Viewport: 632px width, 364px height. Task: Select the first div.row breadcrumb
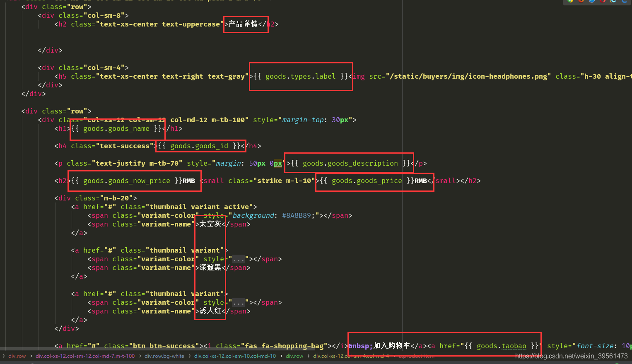pos(17,356)
